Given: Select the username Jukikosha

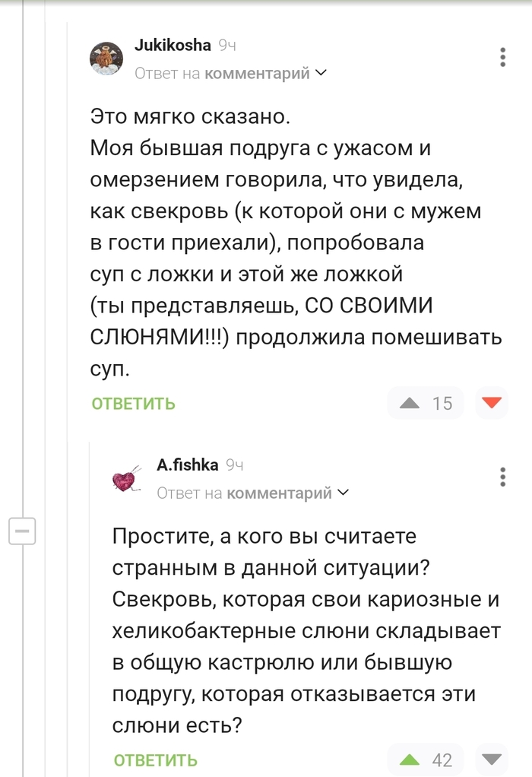Looking at the screenshot, I should click(x=173, y=44).
